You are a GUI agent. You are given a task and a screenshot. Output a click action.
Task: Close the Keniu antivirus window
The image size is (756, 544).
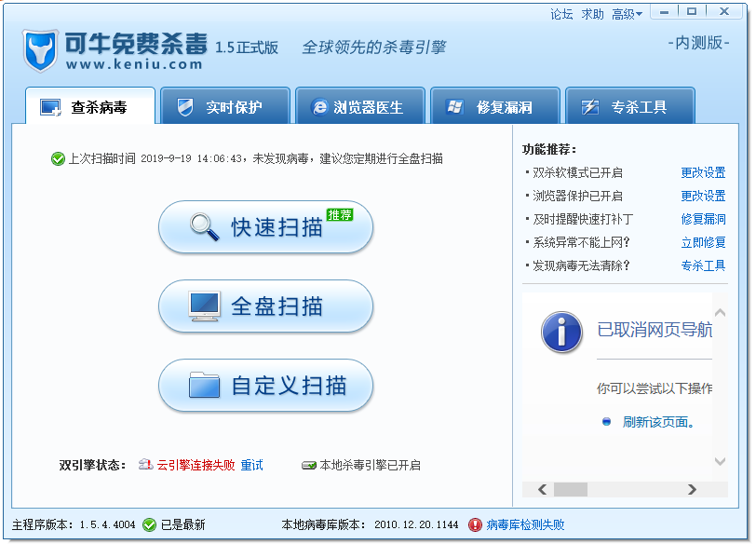click(723, 11)
